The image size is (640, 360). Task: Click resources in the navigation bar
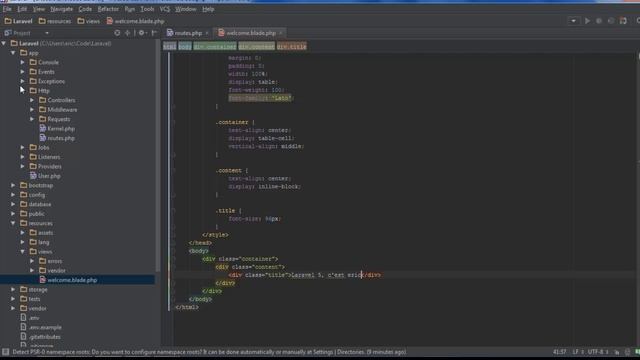point(55,21)
